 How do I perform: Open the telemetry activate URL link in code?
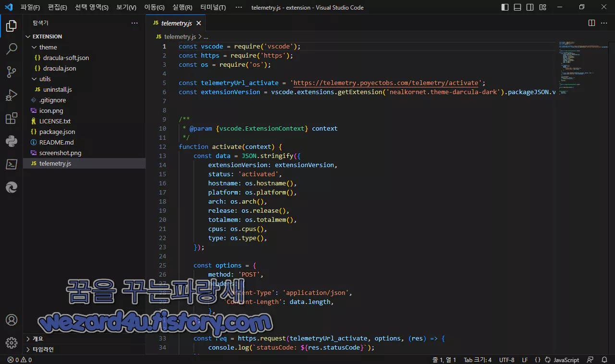386,83
